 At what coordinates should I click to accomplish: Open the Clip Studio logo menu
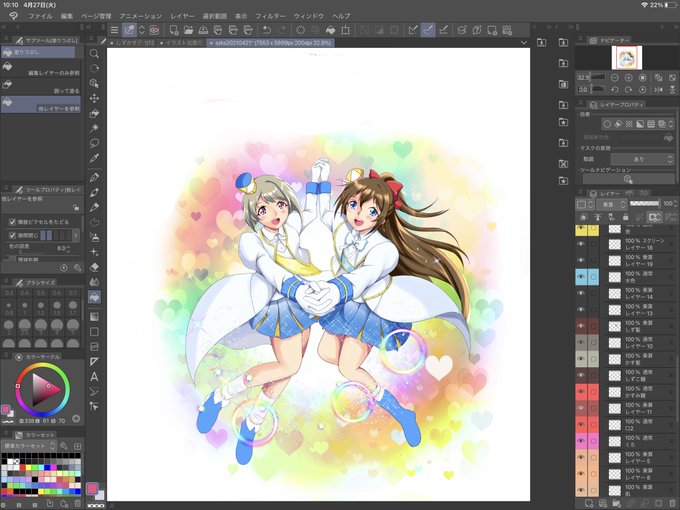point(13,16)
